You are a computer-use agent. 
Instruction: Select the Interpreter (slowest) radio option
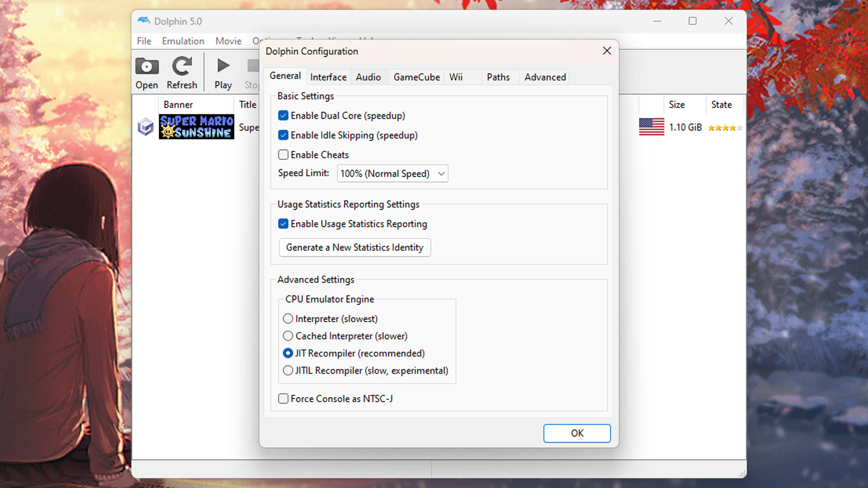click(x=288, y=319)
